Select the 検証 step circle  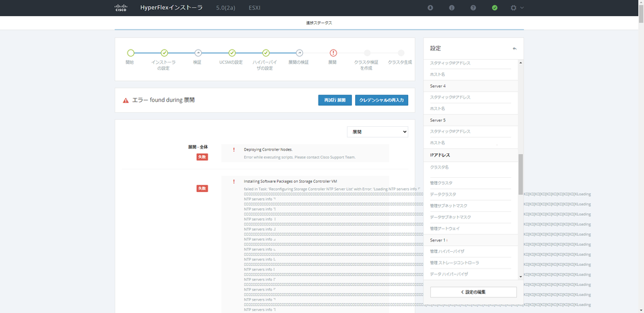tap(198, 53)
